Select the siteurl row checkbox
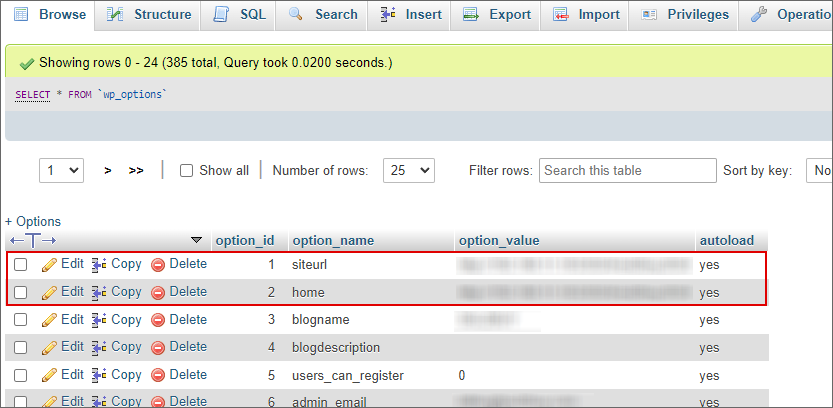Viewport: 833px width, 408px height. click(20, 264)
